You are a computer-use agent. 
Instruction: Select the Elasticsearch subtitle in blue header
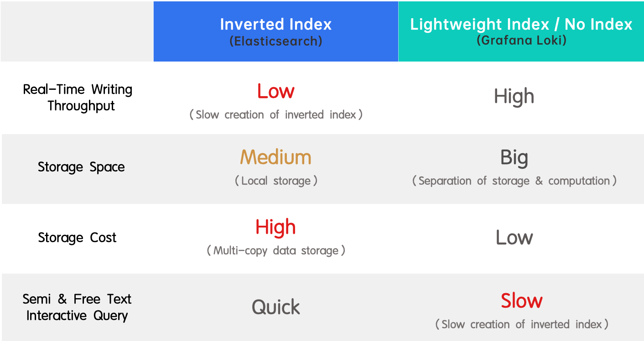(275, 41)
